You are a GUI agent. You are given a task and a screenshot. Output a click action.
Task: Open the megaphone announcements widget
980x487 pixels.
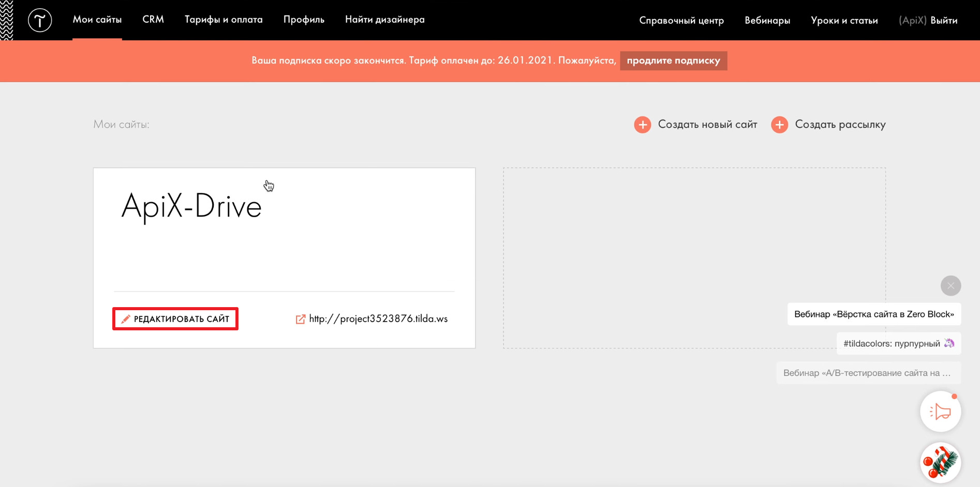pyautogui.click(x=940, y=412)
